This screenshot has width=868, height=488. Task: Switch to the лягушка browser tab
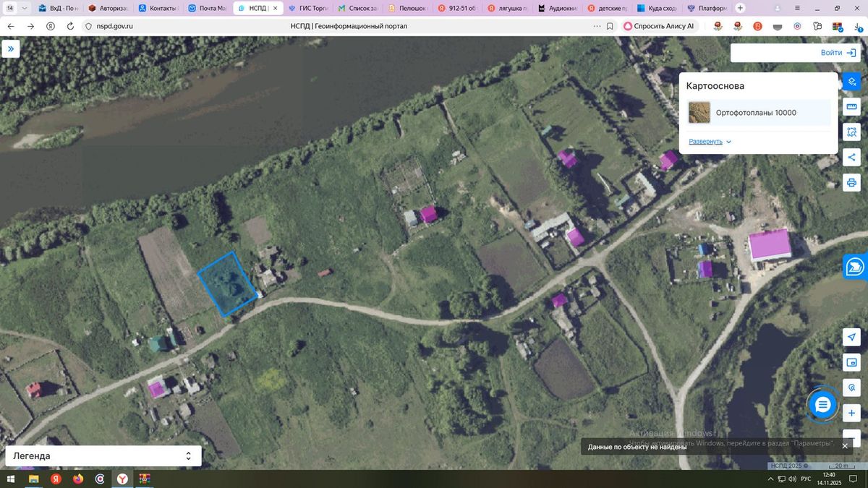(509, 8)
